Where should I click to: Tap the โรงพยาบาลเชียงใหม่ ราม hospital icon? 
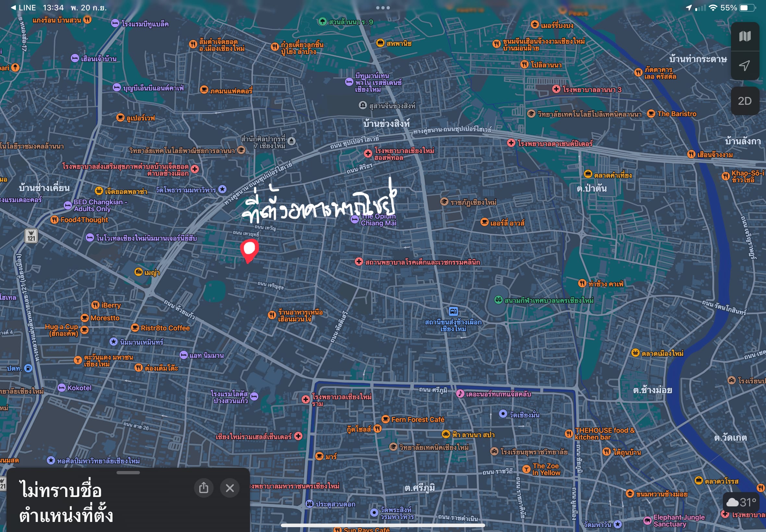(305, 399)
